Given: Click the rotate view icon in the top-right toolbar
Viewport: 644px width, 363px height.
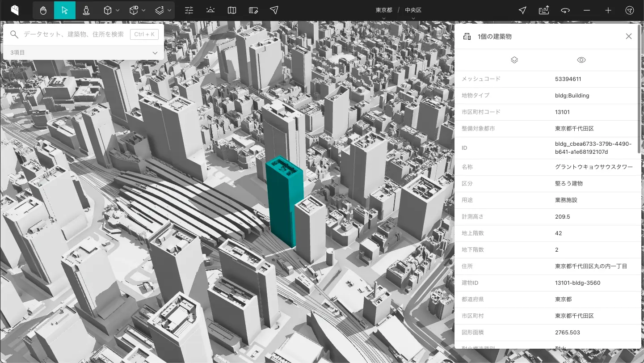Looking at the screenshot, I should [x=565, y=10].
